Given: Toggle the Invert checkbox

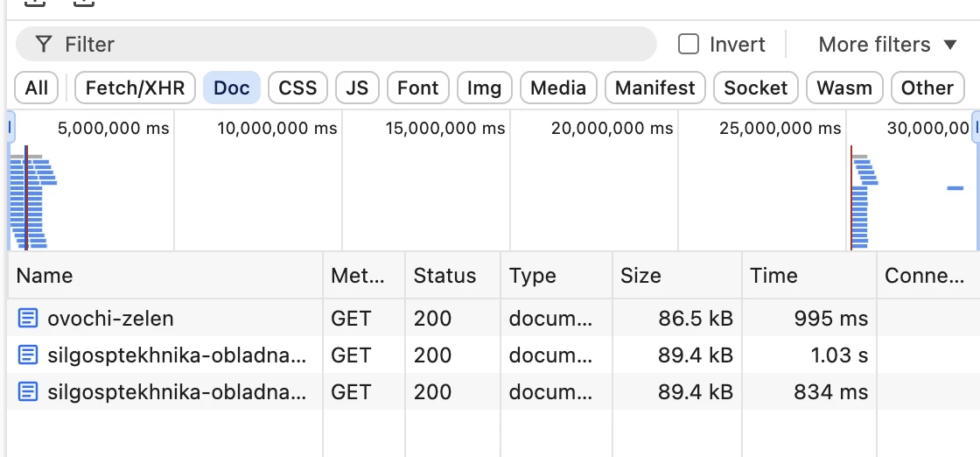Looking at the screenshot, I should click(x=688, y=45).
